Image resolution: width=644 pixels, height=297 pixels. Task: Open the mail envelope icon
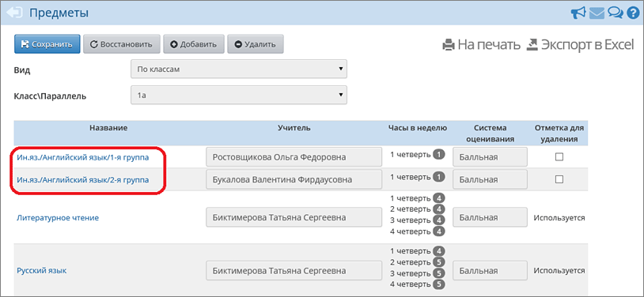(597, 13)
